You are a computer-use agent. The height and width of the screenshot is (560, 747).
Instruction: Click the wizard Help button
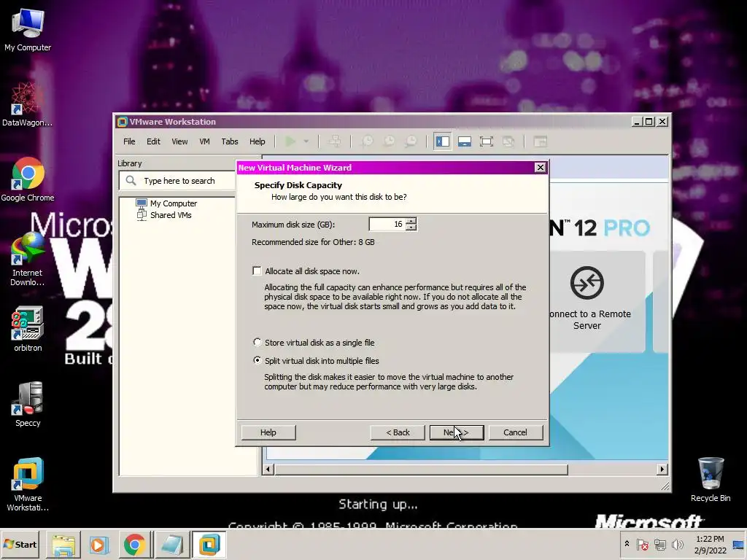tap(268, 432)
